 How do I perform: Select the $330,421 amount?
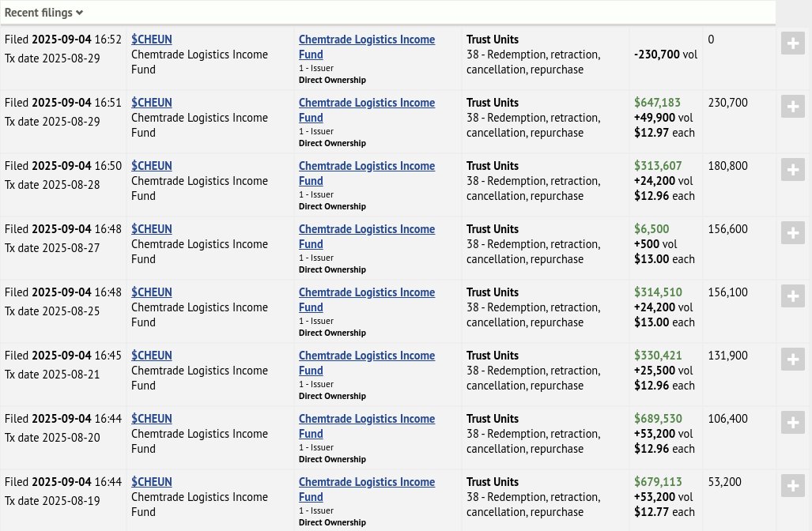click(x=658, y=355)
